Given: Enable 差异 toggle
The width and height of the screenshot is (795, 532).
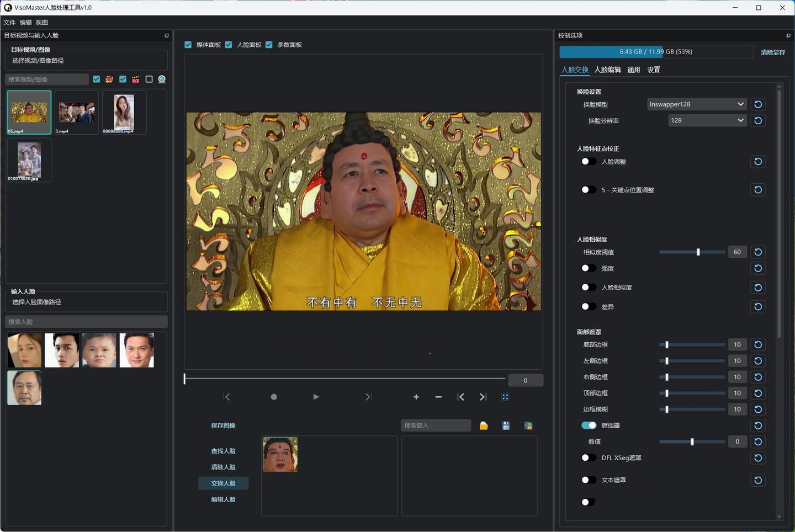Looking at the screenshot, I should [589, 306].
